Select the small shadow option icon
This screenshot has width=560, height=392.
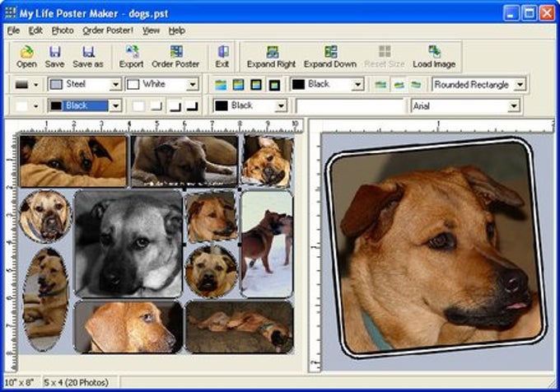156,105
